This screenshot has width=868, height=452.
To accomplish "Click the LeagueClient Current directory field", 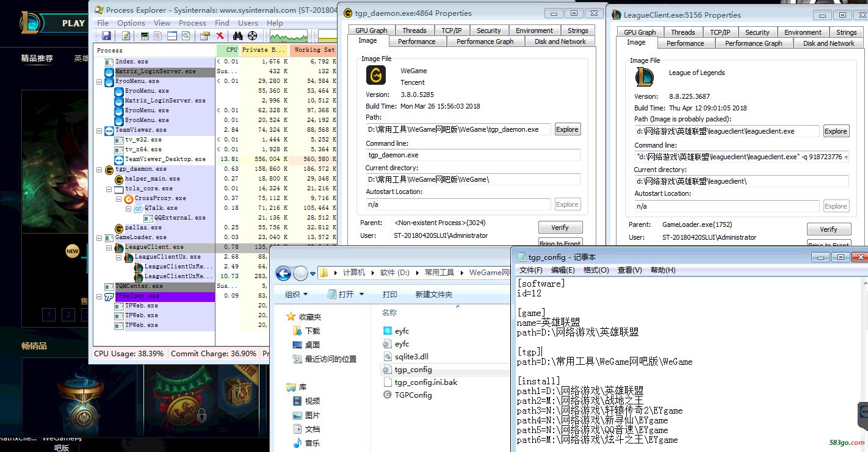I will click(x=741, y=181).
